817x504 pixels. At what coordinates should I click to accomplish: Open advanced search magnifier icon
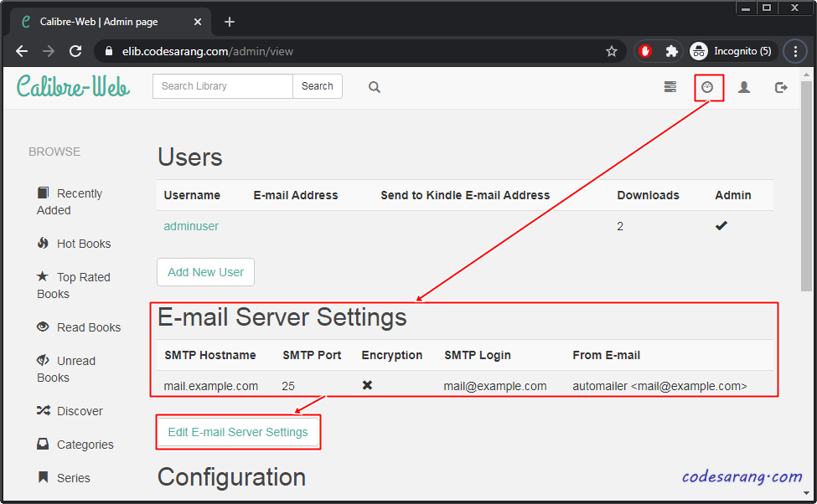click(374, 87)
